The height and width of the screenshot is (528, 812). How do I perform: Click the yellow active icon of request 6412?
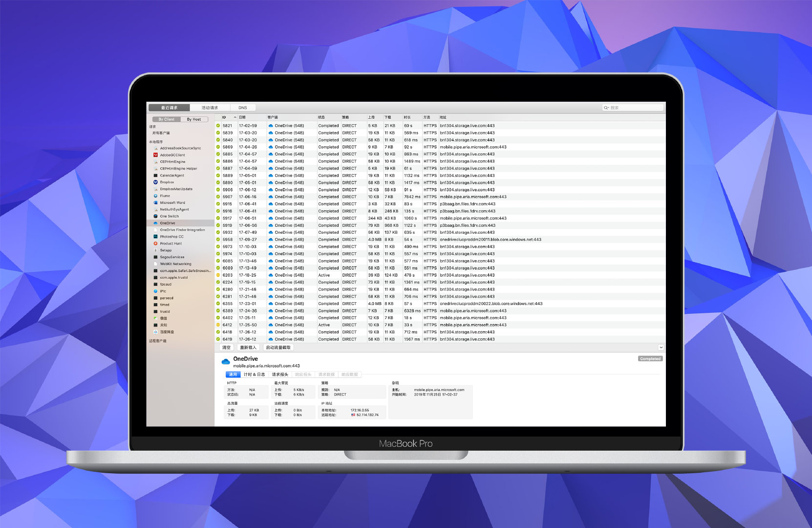pos(218,325)
